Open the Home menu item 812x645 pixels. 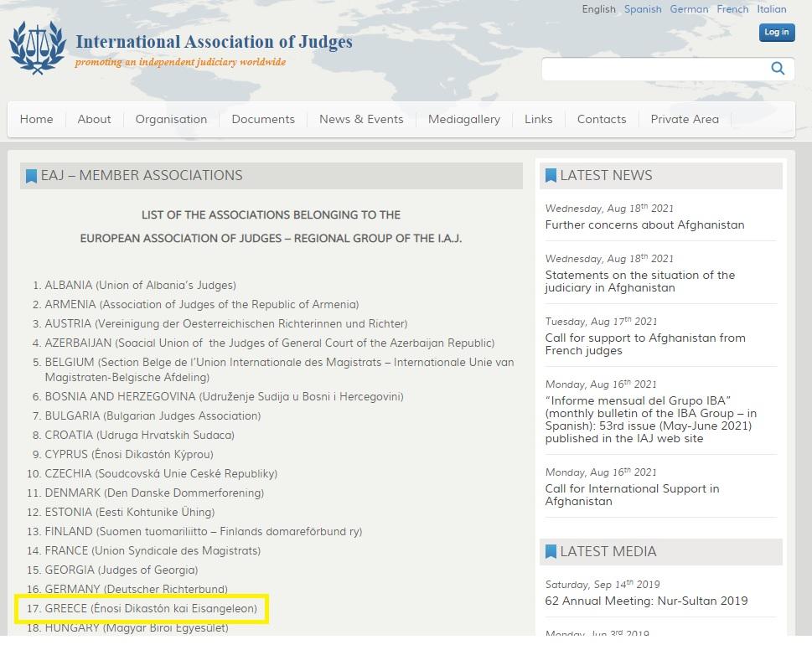point(36,119)
